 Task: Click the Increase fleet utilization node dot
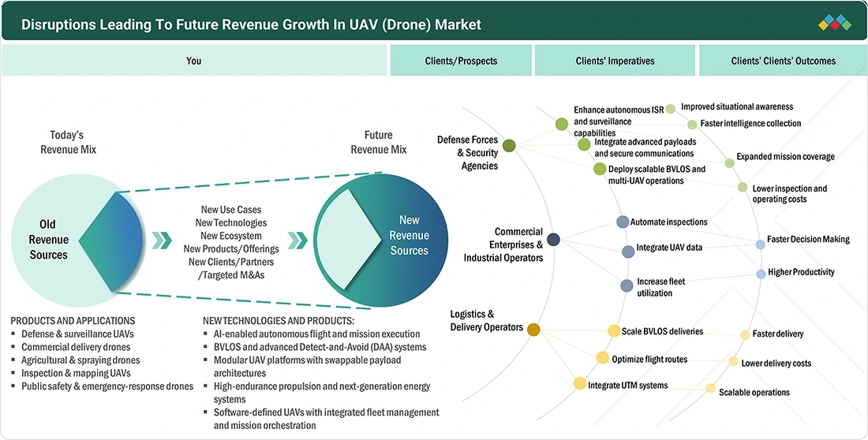627,285
